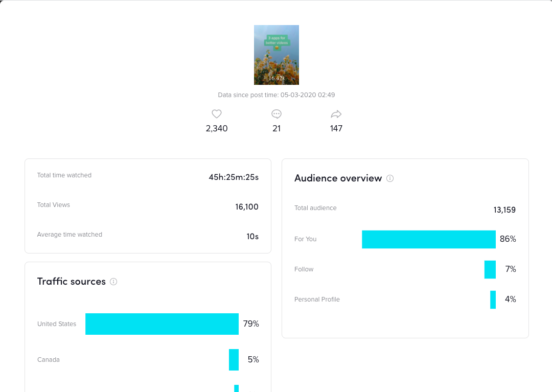Screen dimensions: 552x392
Task: Click the 21 comments count
Action: pyautogui.click(x=277, y=129)
